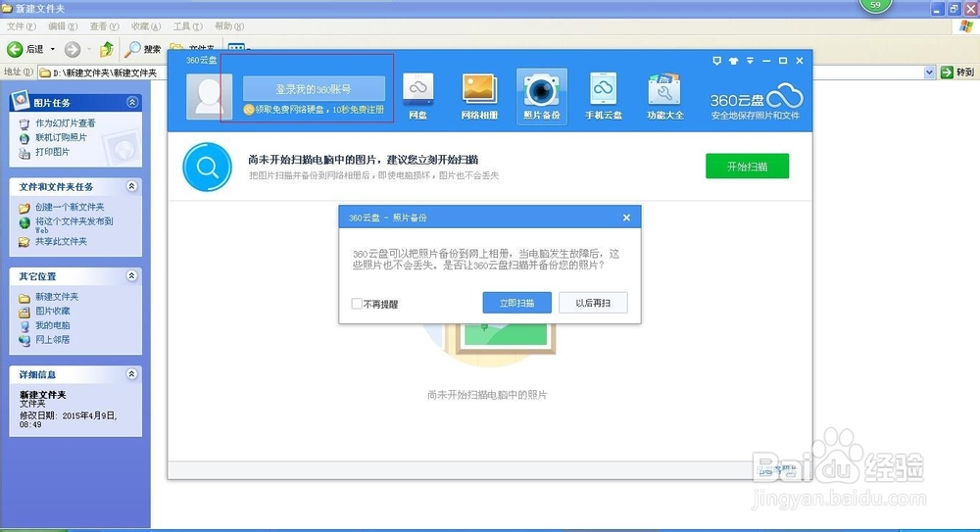Open 我的电脑 under 其它位置
Screen dimensions: 980x532
[x=52, y=325]
